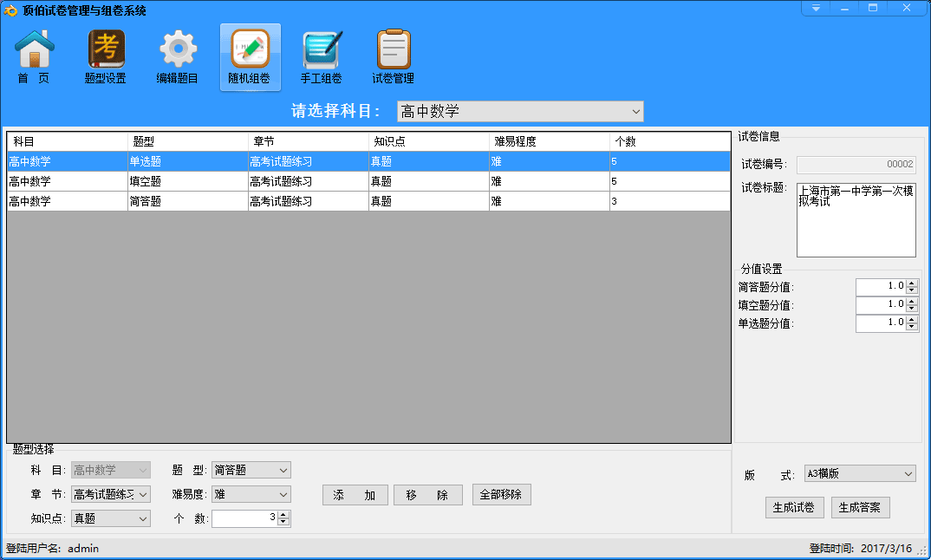Click the 试卷标题 text field
The image size is (931, 560).
[x=856, y=219]
